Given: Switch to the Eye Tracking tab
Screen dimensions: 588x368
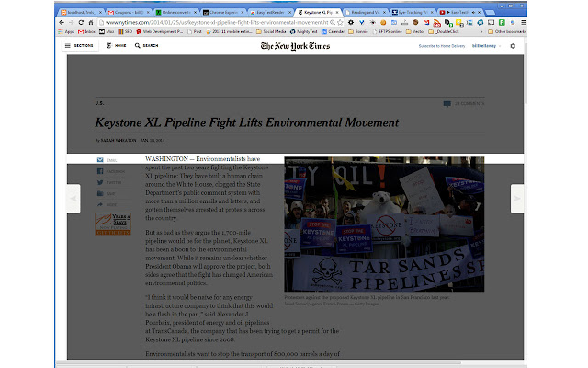Looking at the screenshot, I should [x=412, y=12].
